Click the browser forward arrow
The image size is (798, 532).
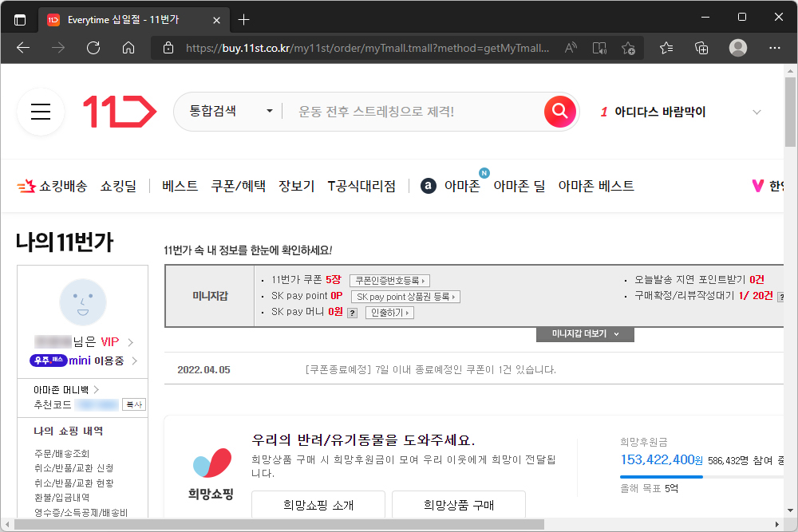coord(58,48)
